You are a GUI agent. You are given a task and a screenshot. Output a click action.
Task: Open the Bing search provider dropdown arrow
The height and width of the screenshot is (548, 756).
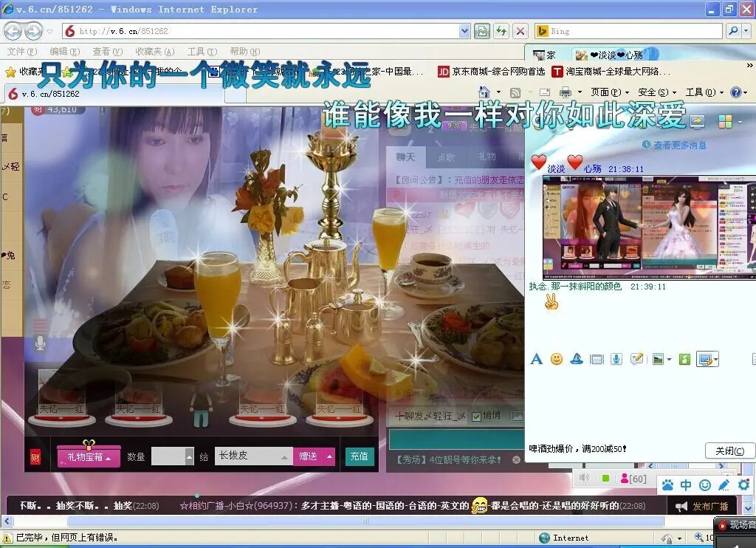click(746, 31)
